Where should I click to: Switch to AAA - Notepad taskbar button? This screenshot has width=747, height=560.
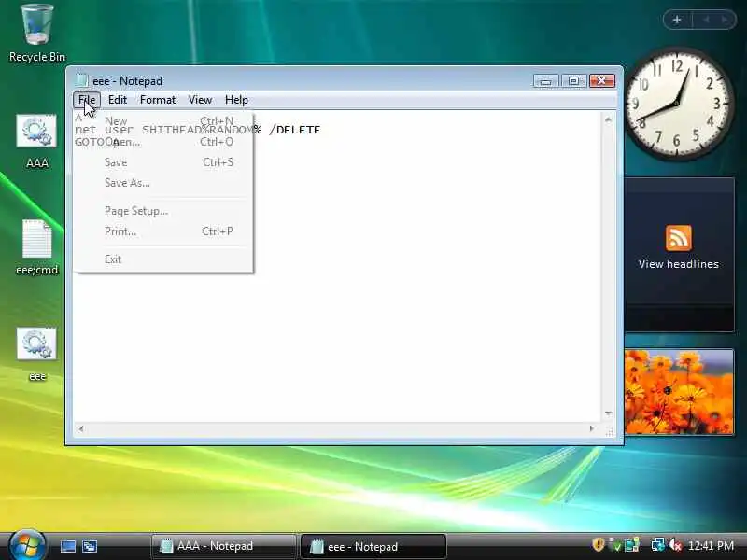(223, 546)
